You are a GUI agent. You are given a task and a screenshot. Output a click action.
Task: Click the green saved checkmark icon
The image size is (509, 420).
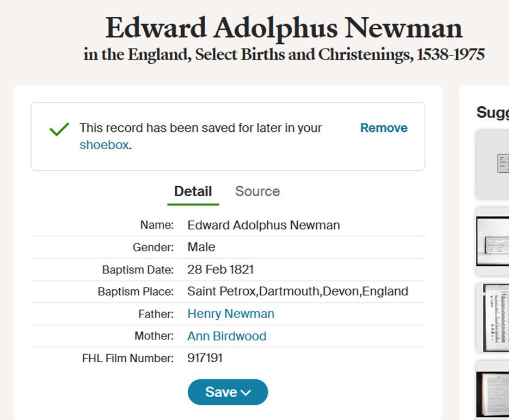coord(59,129)
